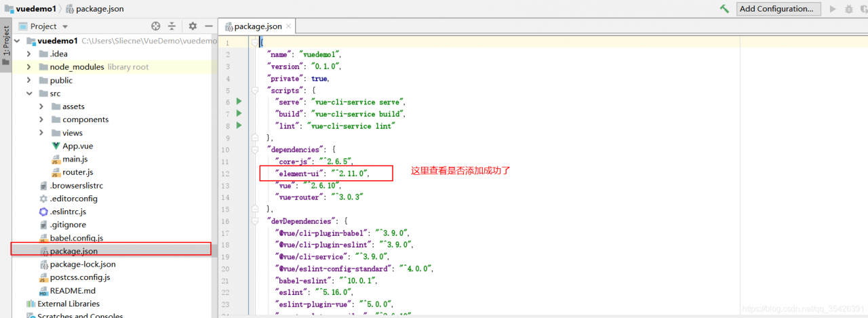The image size is (868, 318).
Task: Click line number 12 in gutter
Action: [x=225, y=174]
